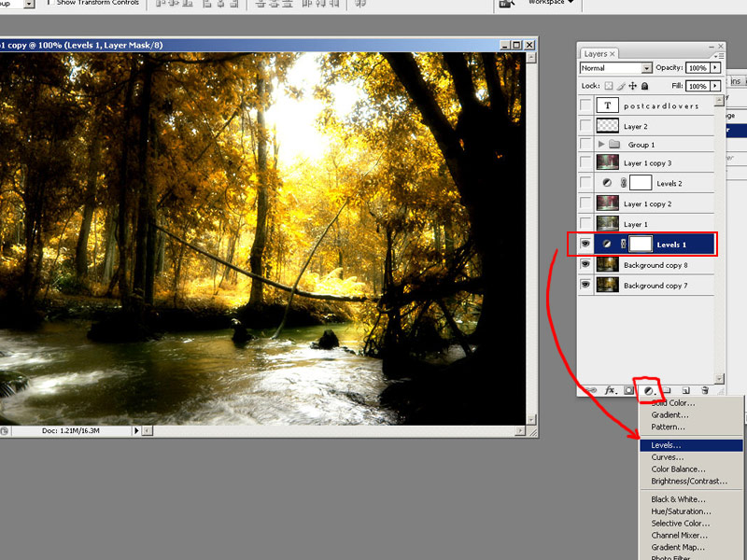The height and width of the screenshot is (560, 747).
Task: Select the Background copy 8 thumbnail
Action: click(x=608, y=264)
